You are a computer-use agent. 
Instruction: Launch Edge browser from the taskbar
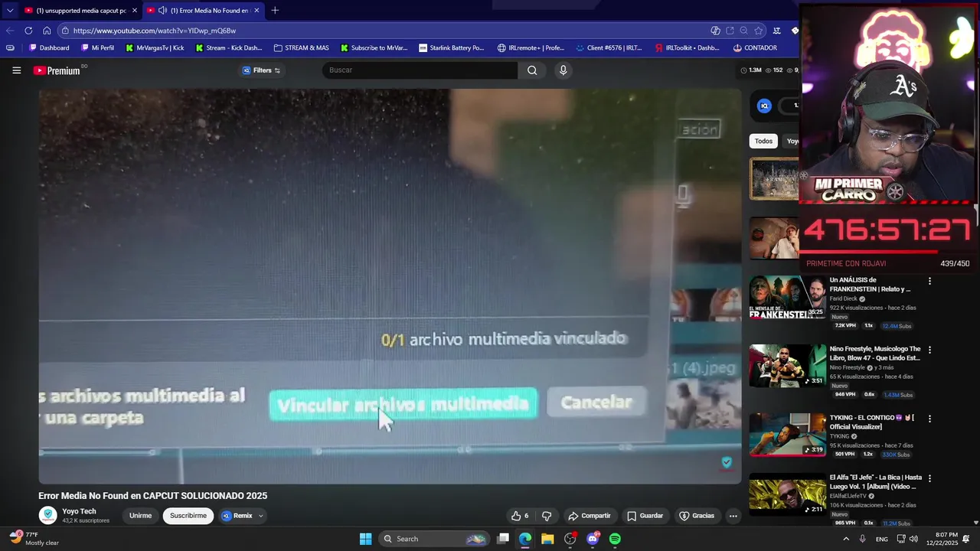(x=525, y=539)
